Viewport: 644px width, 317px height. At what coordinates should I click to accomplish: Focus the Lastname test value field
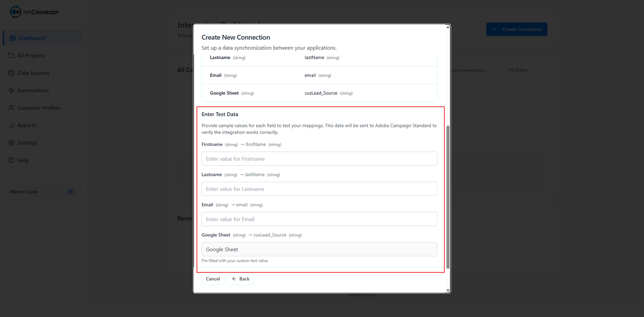tap(319, 189)
